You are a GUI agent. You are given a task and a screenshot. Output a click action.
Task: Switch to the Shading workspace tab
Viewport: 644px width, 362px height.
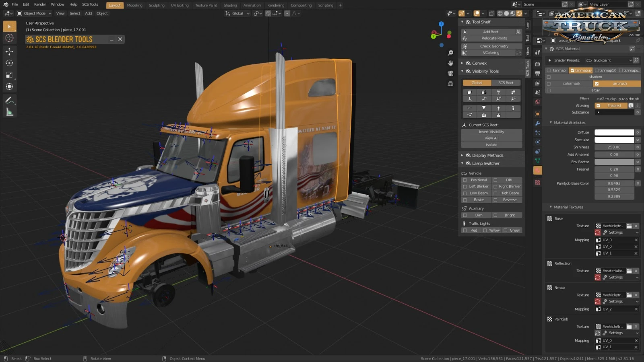point(230,5)
